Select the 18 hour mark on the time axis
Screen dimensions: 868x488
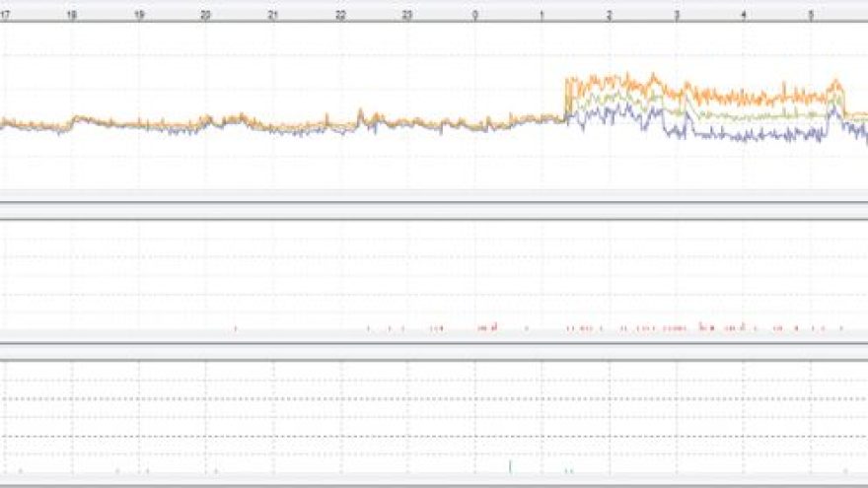[71, 16]
